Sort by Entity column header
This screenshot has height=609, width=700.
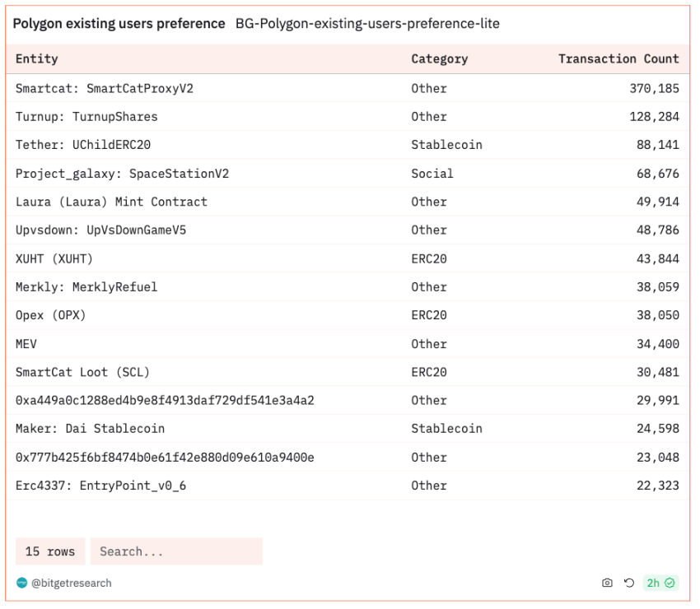[36, 59]
